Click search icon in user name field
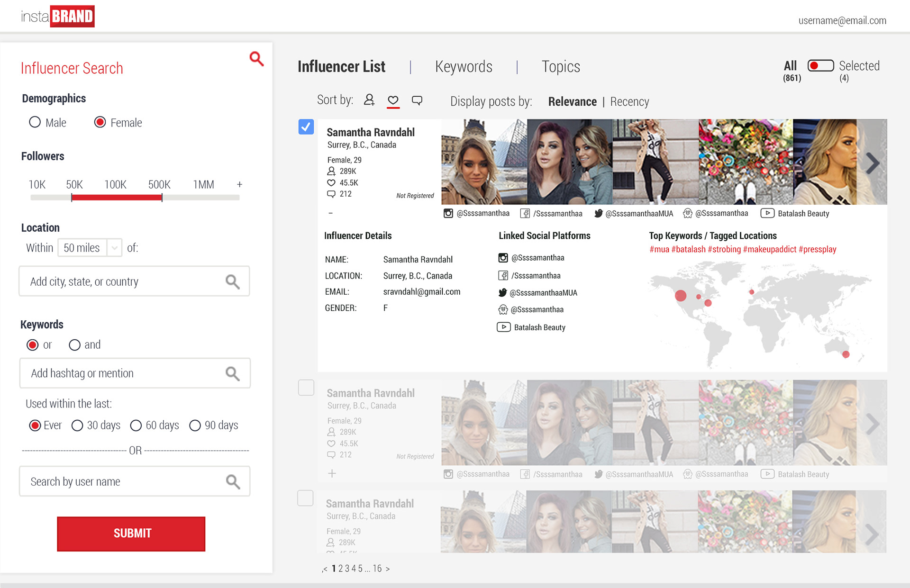This screenshot has height=588, width=910. pos(233,481)
